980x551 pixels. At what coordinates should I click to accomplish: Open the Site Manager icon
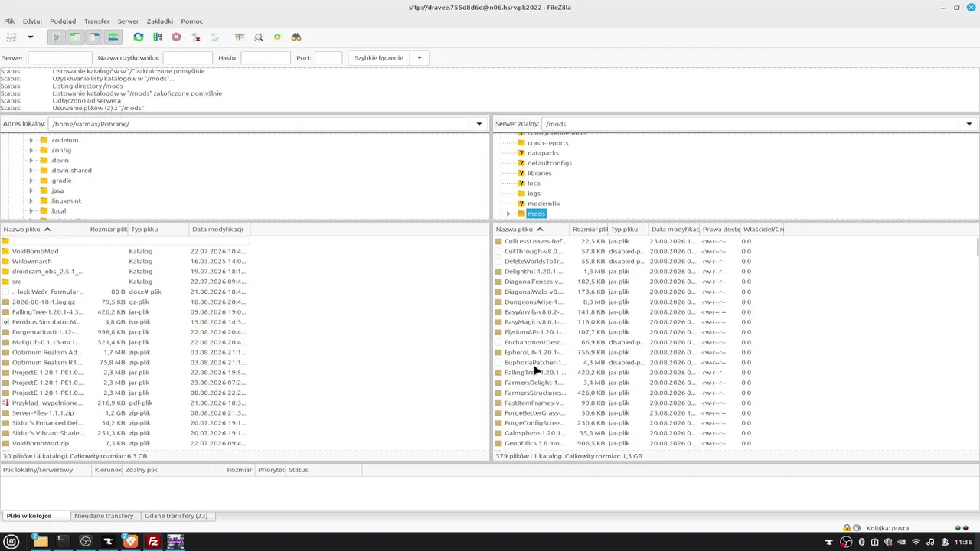point(11,37)
